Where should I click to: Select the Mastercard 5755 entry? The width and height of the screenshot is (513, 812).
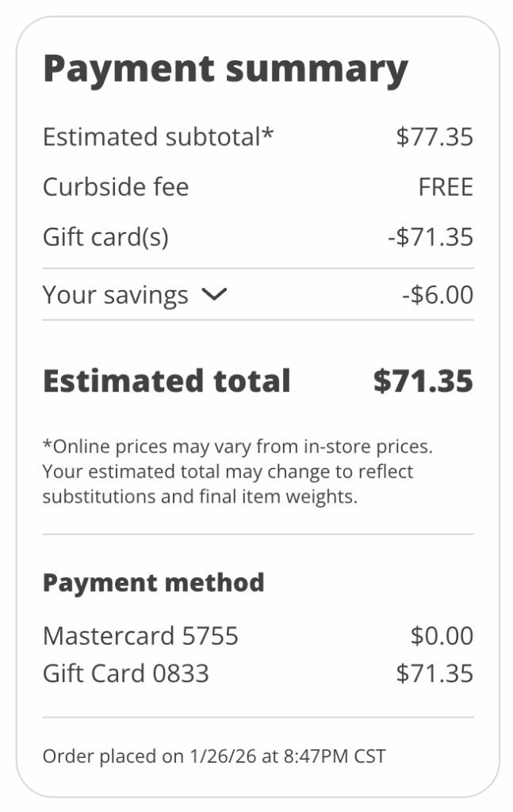tap(140, 636)
